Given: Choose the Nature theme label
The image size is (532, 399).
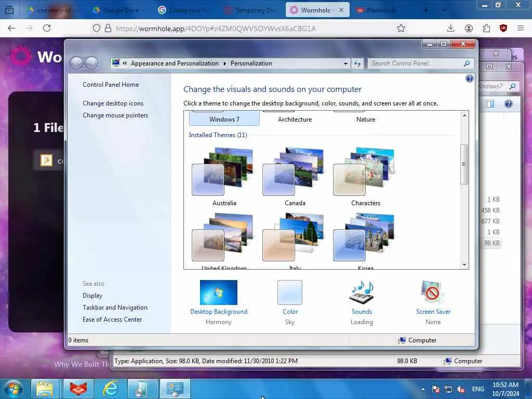Looking at the screenshot, I should [x=366, y=119].
